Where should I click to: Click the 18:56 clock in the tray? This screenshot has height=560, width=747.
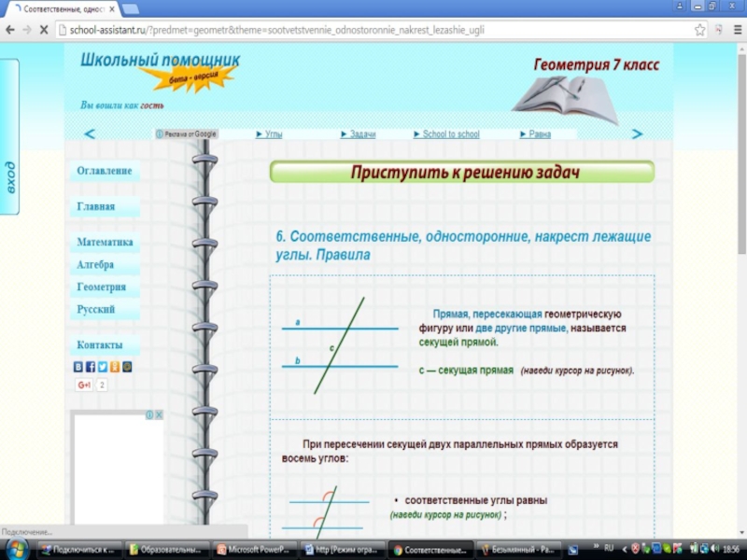pyautogui.click(x=730, y=550)
